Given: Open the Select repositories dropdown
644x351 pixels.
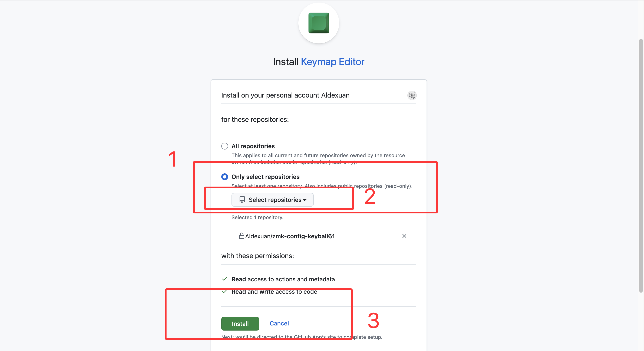Looking at the screenshot, I should (272, 200).
